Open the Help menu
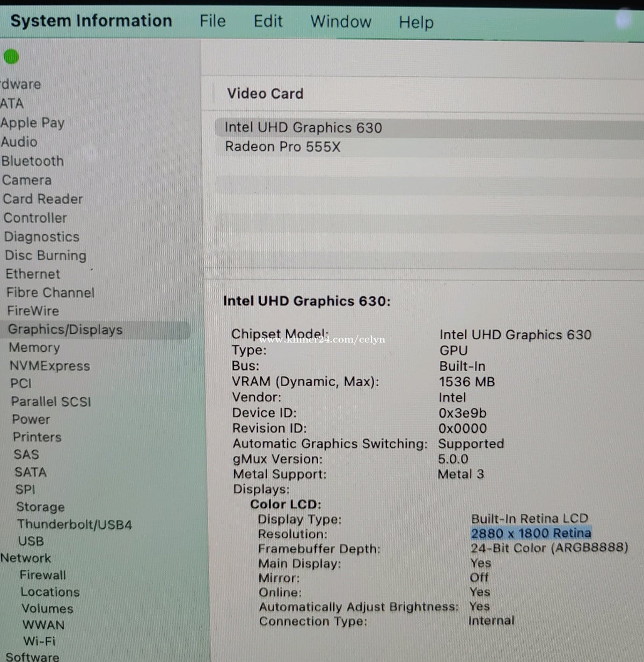Screen dimensions: 644x662 416,22
